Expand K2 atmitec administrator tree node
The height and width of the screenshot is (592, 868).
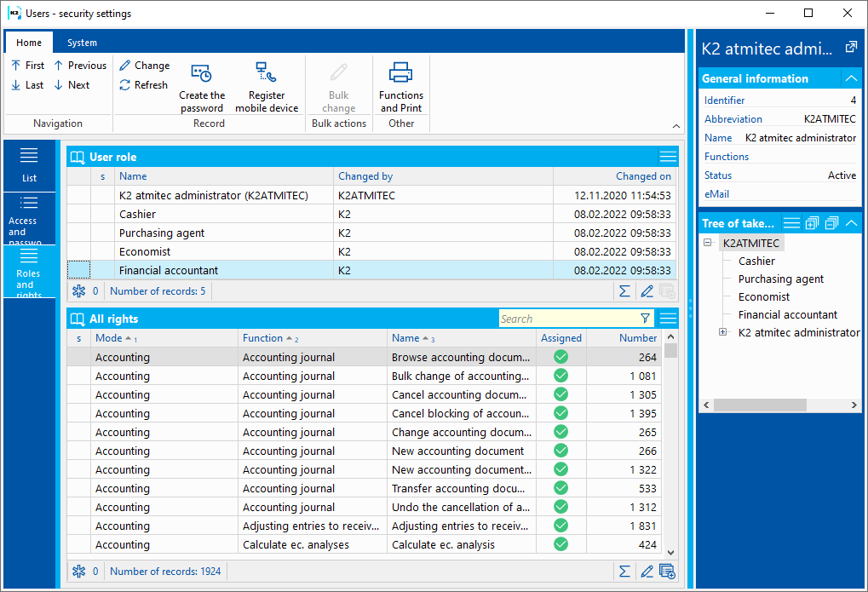tap(723, 332)
